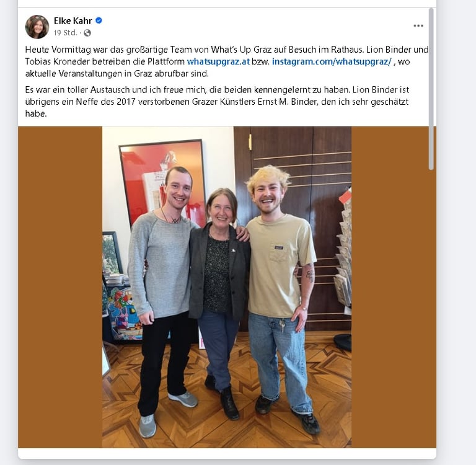Screen dimensions: 476x465
Task: Click the woman in the dark blazer
Action: tap(219, 302)
